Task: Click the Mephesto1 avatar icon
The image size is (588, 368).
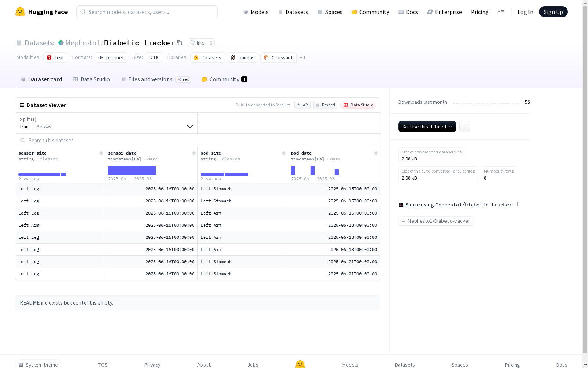Action: pos(61,43)
